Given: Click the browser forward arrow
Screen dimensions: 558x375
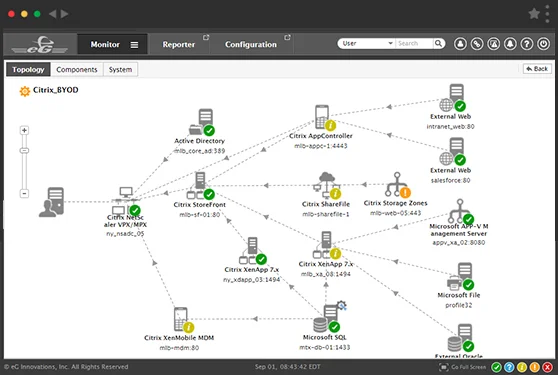Looking at the screenshot, I should 64,14.
